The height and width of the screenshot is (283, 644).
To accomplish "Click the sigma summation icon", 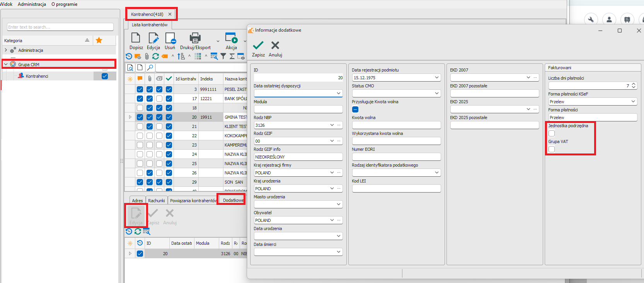I will pos(232,56).
